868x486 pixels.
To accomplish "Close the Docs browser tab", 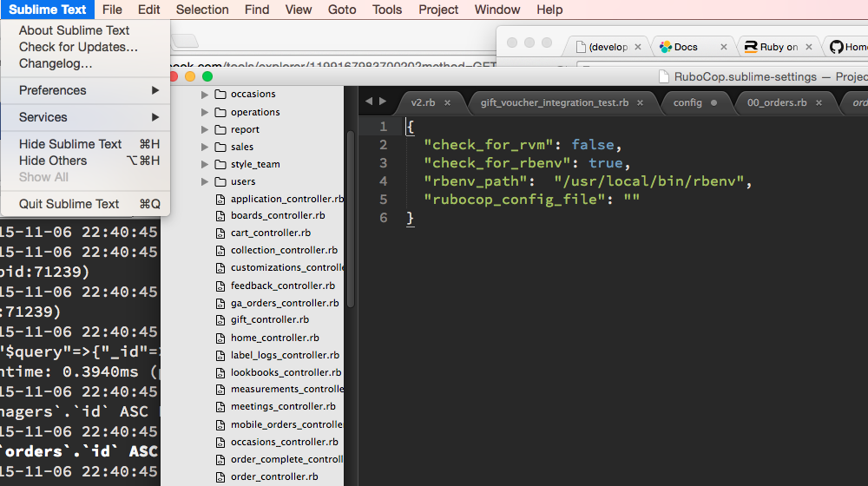I will coord(724,47).
